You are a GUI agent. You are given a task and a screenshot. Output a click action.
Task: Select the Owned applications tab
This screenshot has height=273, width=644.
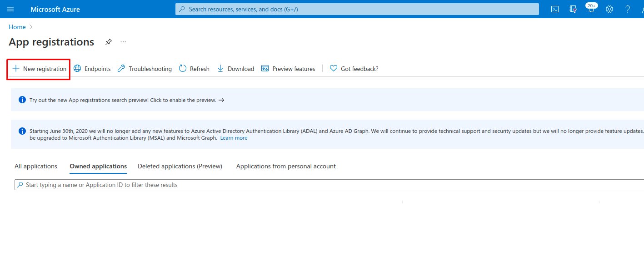[x=98, y=166]
